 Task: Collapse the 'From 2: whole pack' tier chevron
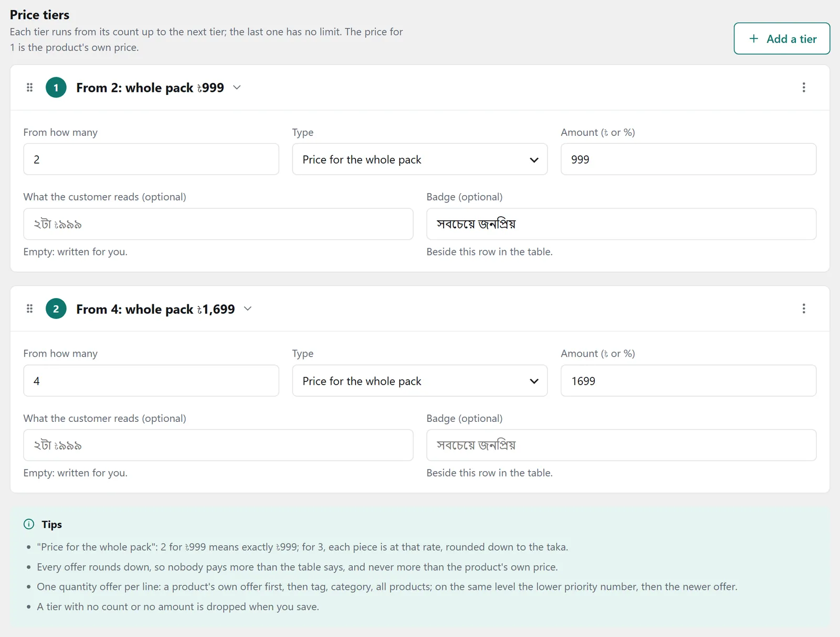tap(237, 88)
